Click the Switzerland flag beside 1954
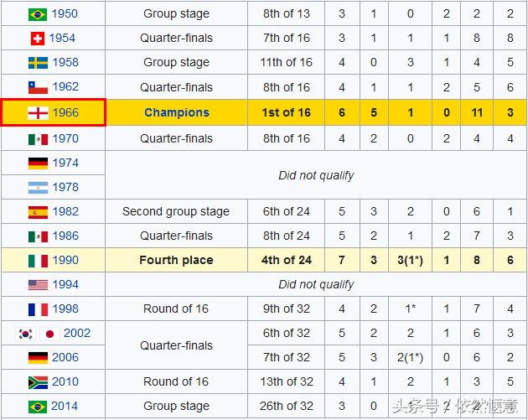 37,39
